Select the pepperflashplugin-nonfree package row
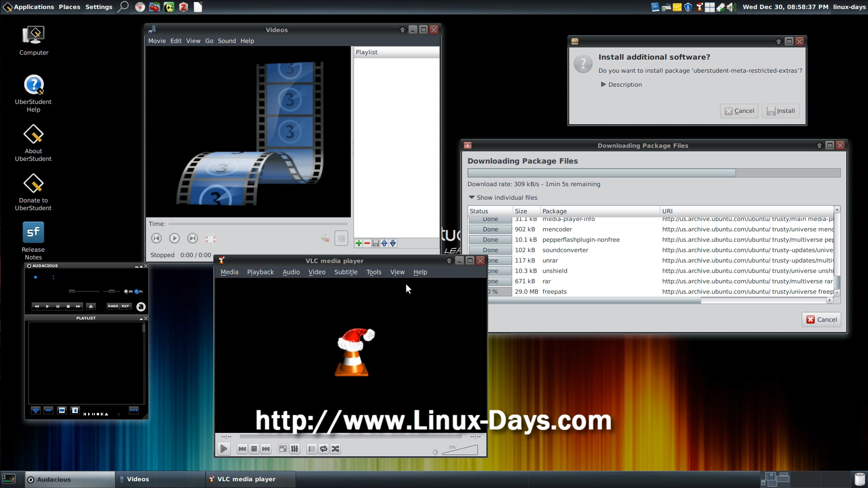Screen dimensions: 868x488 click(x=651, y=239)
